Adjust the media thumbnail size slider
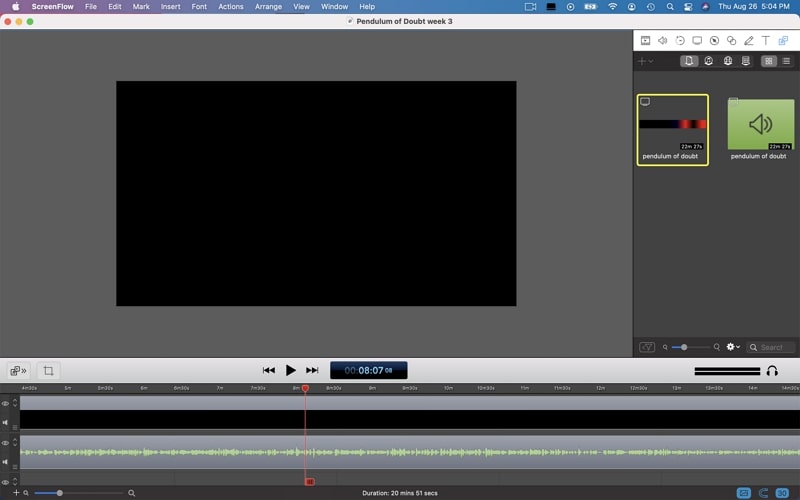The height and width of the screenshot is (500, 800). pyautogui.click(x=690, y=347)
